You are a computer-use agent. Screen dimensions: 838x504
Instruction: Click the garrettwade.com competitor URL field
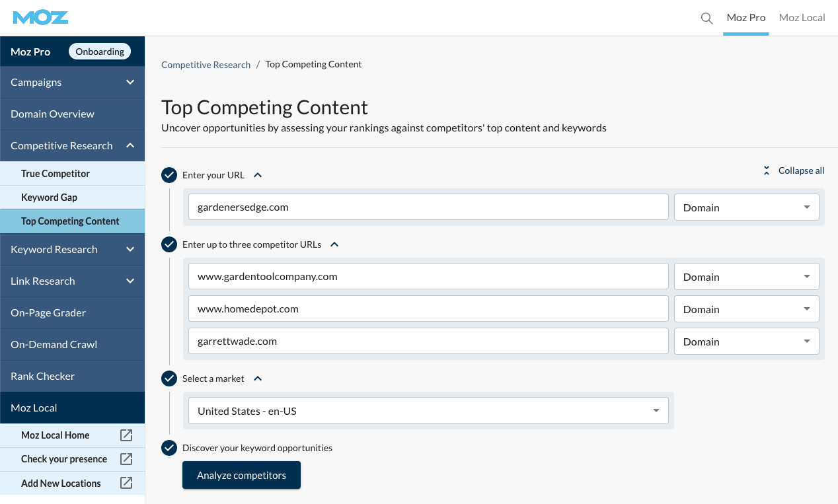[428, 342]
